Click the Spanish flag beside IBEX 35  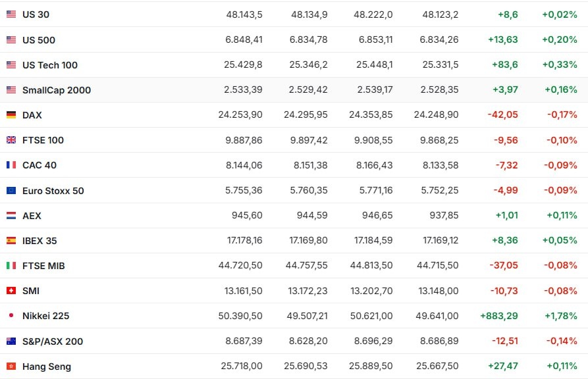tap(11, 240)
